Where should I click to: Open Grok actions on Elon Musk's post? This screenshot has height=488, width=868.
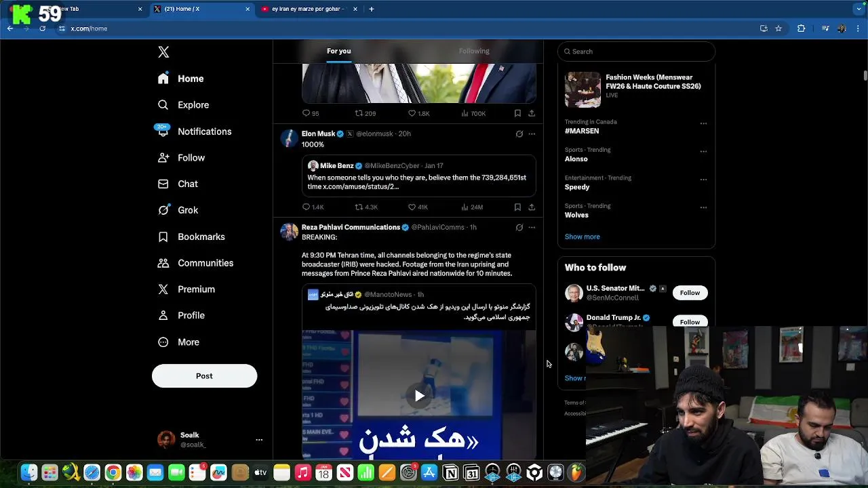point(519,134)
